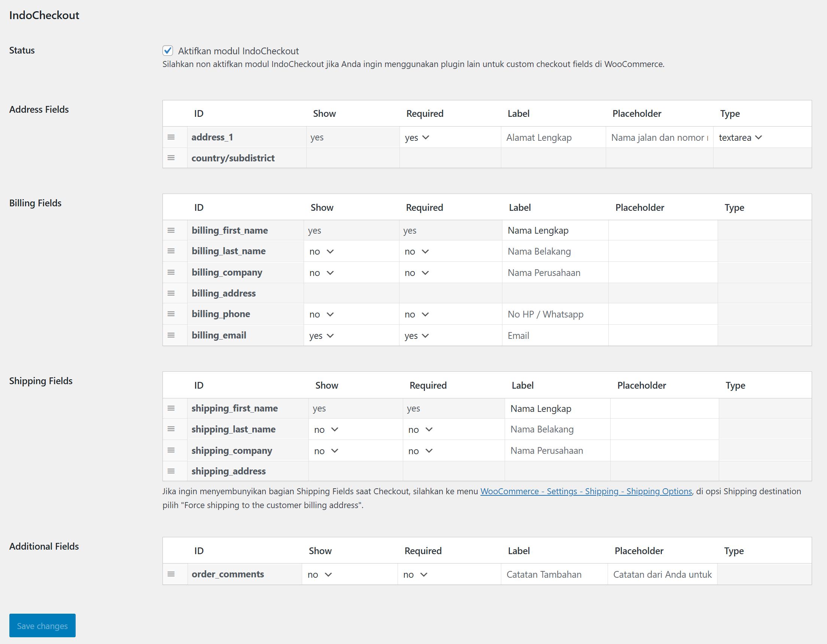The height and width of the screenshot is (644, 827).
Task: Open Required dropdown for billing_phone
Action: tap(417, 314)
